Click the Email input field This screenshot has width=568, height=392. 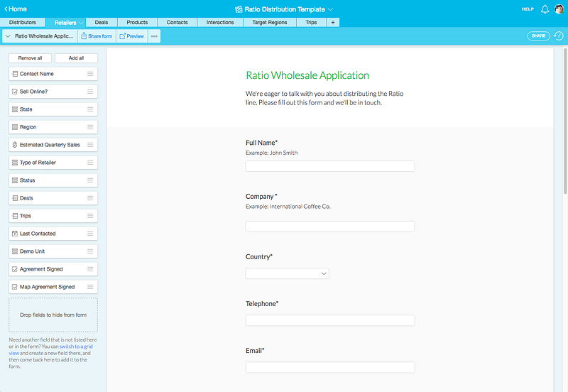tap(330, 367)
